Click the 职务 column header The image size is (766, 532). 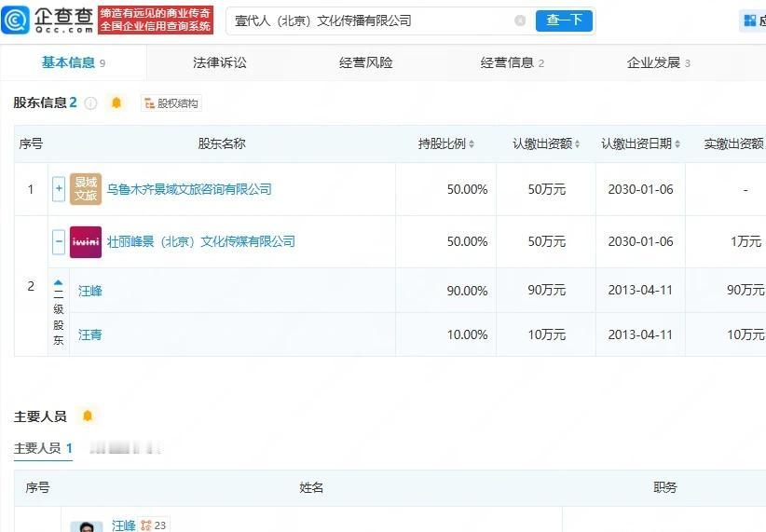pos(664,487)
